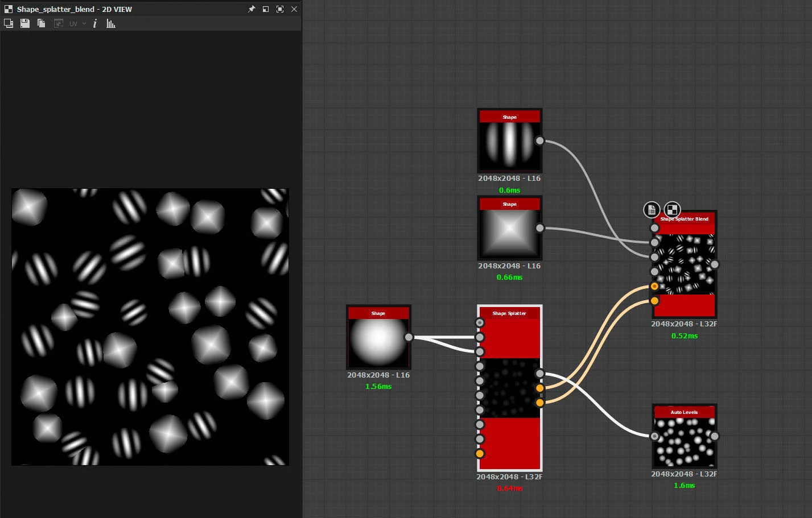
Task: Click the grey Shape Splatter output connector
Action: (x=539, y=374)
